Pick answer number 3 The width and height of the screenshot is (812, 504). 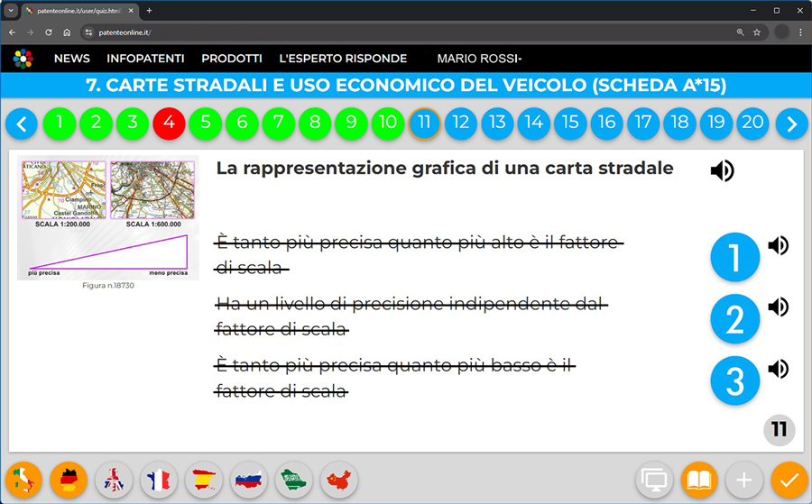735,380
